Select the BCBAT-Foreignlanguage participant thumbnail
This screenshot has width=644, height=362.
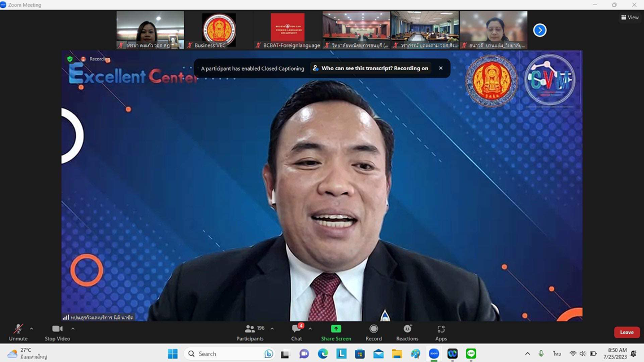288,30
